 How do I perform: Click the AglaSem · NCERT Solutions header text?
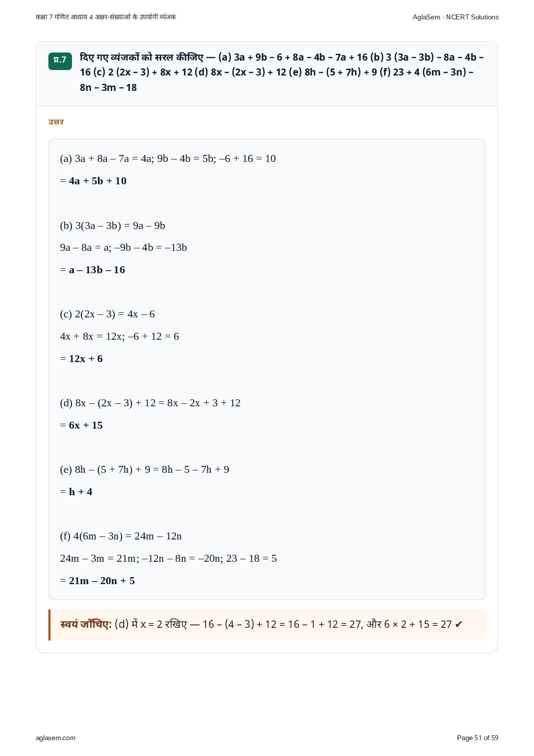(x=456, y=17)
